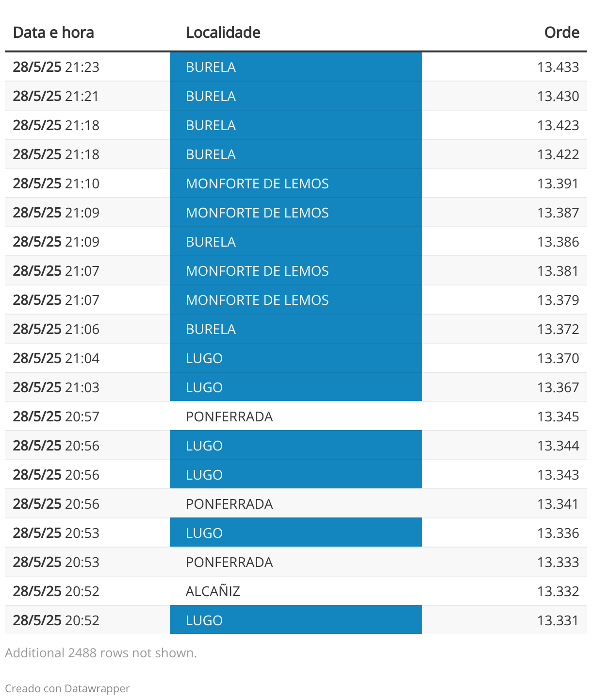The image size is (592, 700).
Task: Click the LUGO cell at 21:04
Action: click(x=296, y=358)
